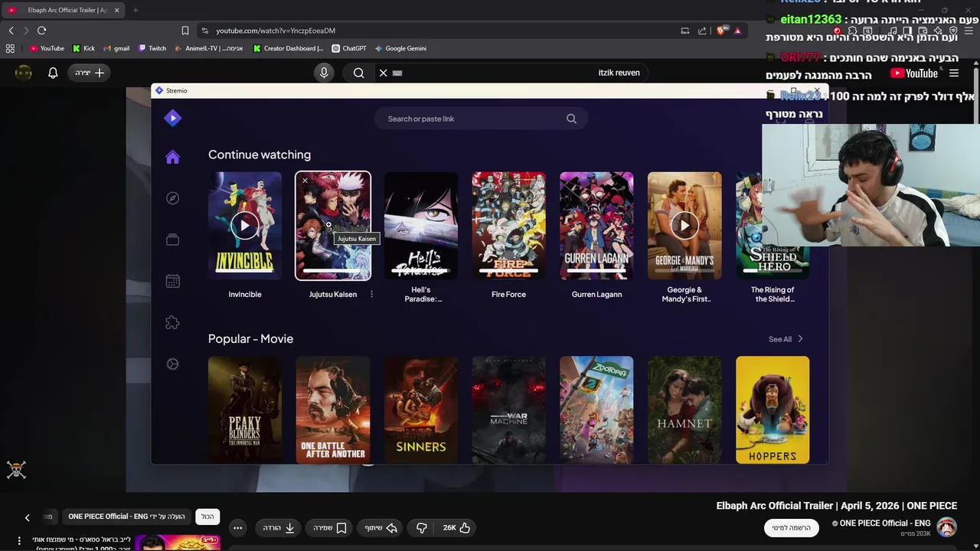
Task: Click the YouTube create button with plus
Action: [x=90, y=73]
